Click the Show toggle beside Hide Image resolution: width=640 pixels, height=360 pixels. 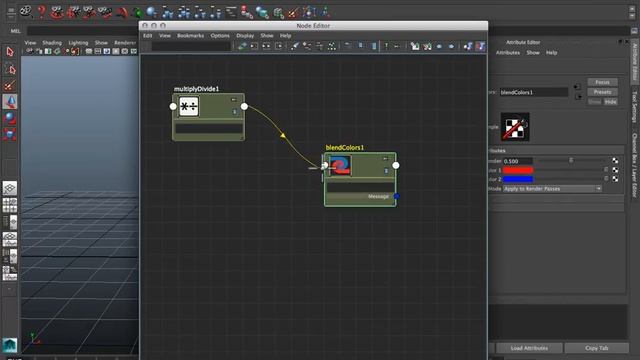(595, 102)
